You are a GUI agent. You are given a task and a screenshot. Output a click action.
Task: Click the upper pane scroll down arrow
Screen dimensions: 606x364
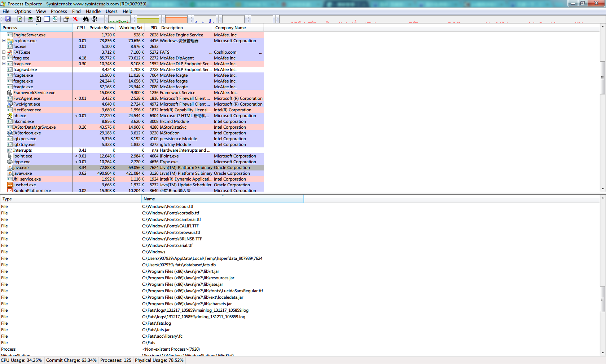pos(603,189)
